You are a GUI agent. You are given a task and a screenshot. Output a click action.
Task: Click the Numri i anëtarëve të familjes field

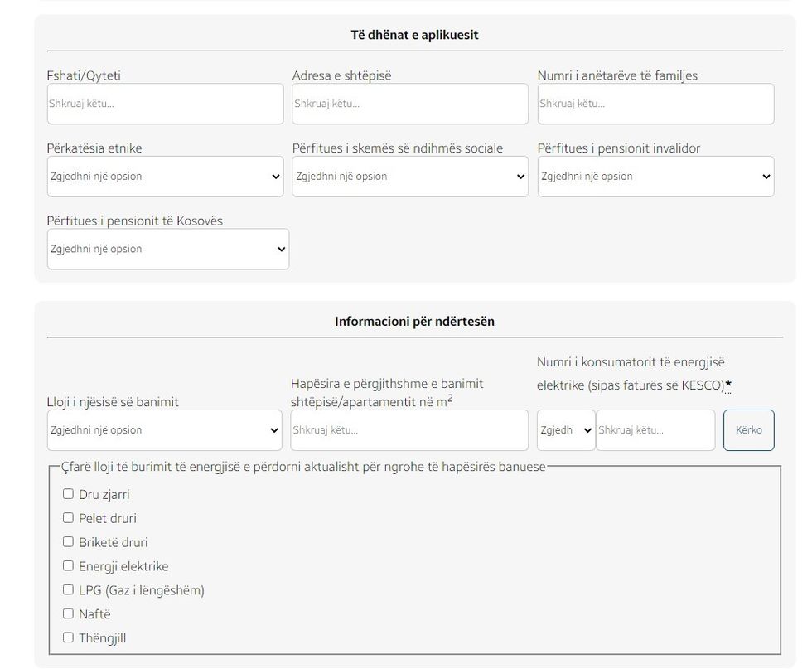click(x=655, y=104)
